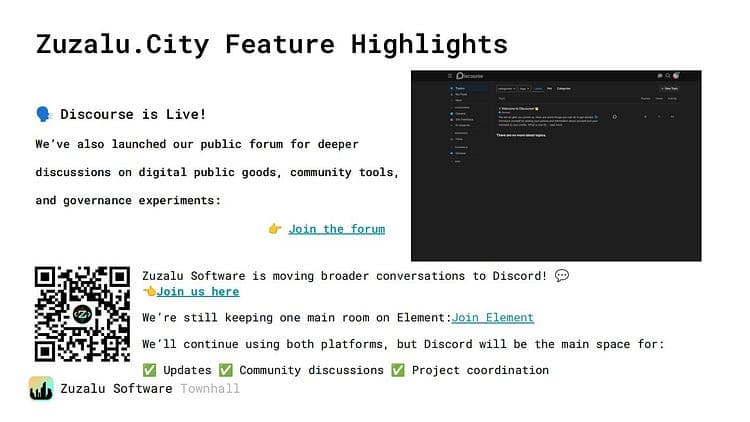
Task: Click the green checkmark before 'Updates'
Action: 149,370
